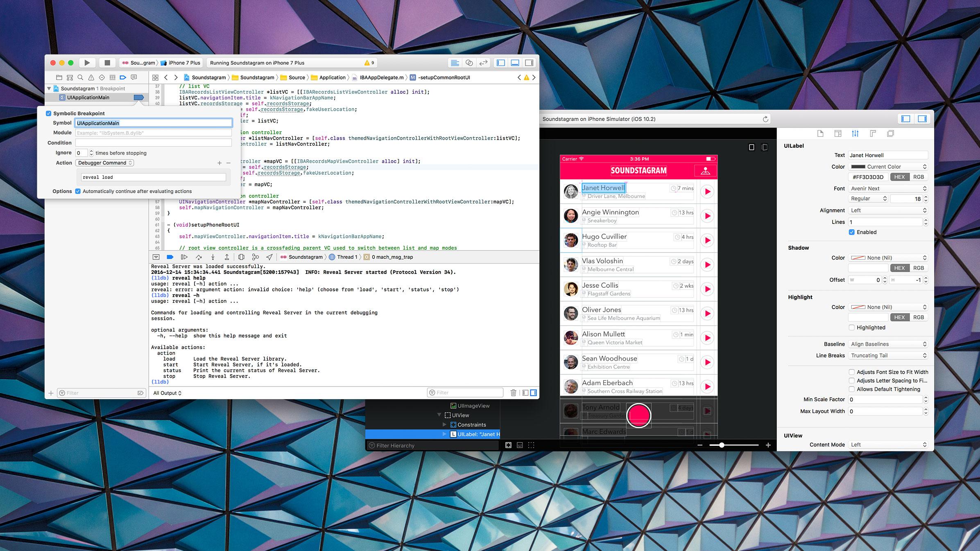Select the Source folder in jump bar
Viewport: 980px width, 551px height.
coord(293,77)
